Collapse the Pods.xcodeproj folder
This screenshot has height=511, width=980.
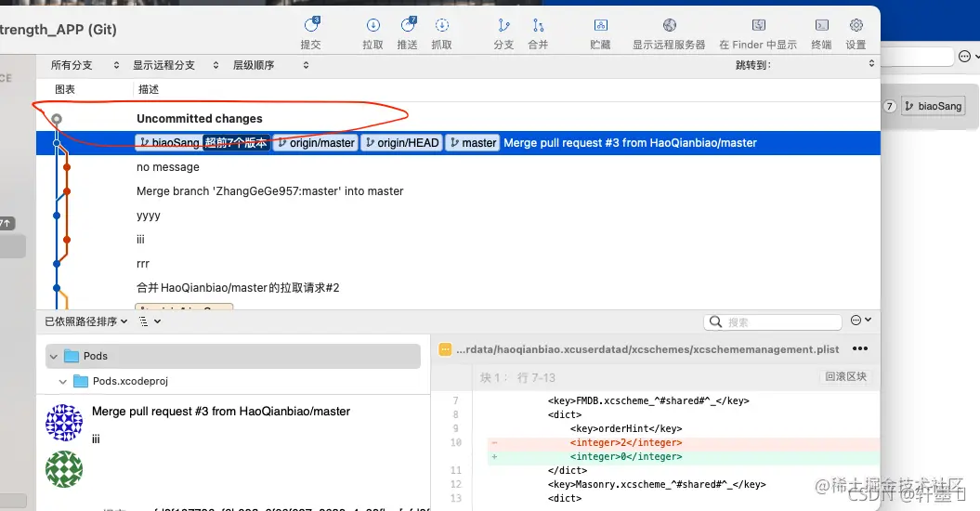coord(62,382)
